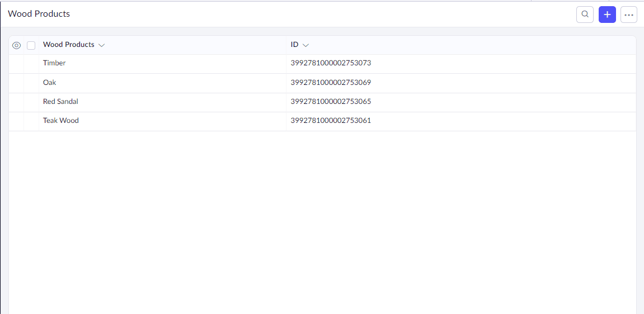Select the Red Sandal entry

click(x=60, y=102)
